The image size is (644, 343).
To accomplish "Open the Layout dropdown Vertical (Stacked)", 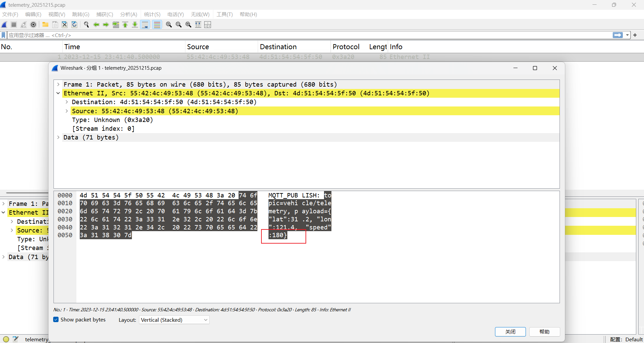I will 174,320.
